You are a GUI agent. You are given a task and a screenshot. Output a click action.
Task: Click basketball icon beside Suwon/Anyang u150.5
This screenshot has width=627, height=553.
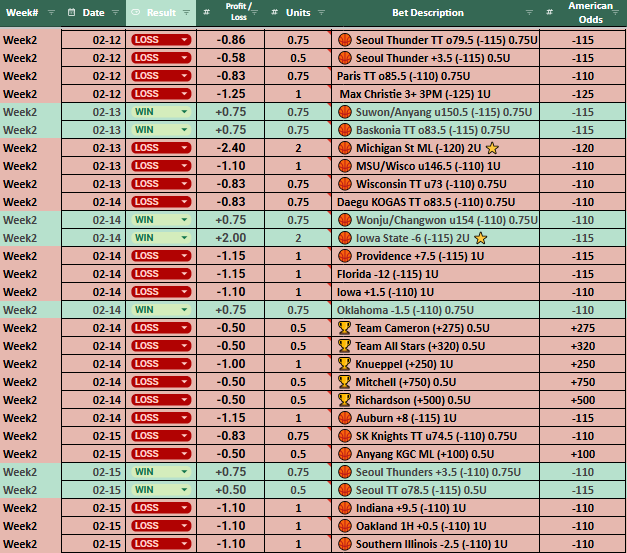(x=345, y=112)
